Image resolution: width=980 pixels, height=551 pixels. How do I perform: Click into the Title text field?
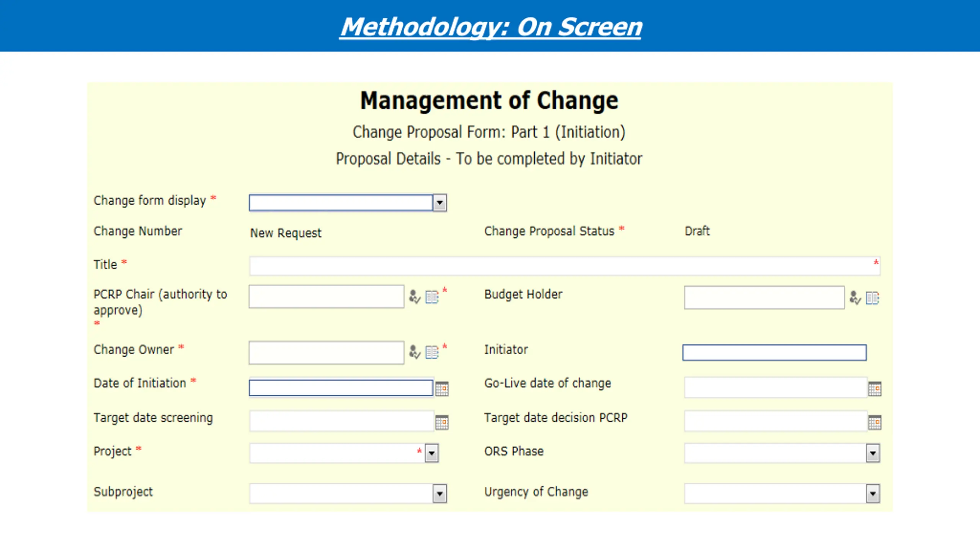click(x=565, y=266)
